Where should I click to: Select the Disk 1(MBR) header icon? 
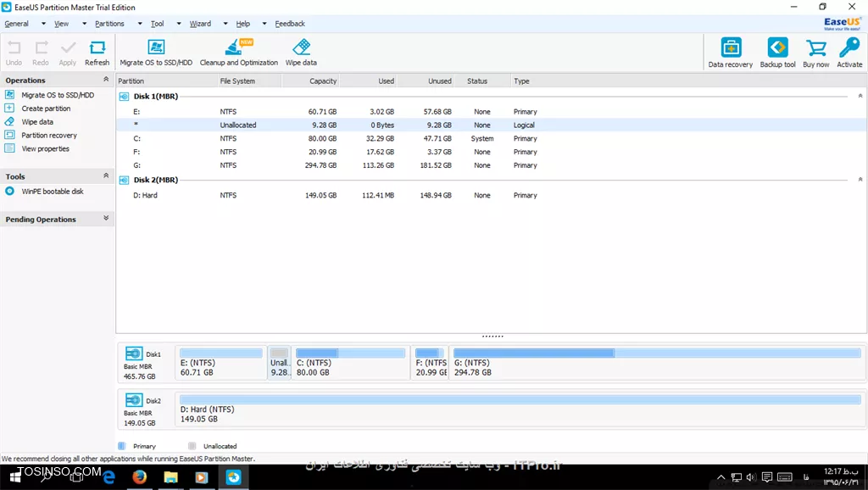pyautogui.click(x=124, y=97)
